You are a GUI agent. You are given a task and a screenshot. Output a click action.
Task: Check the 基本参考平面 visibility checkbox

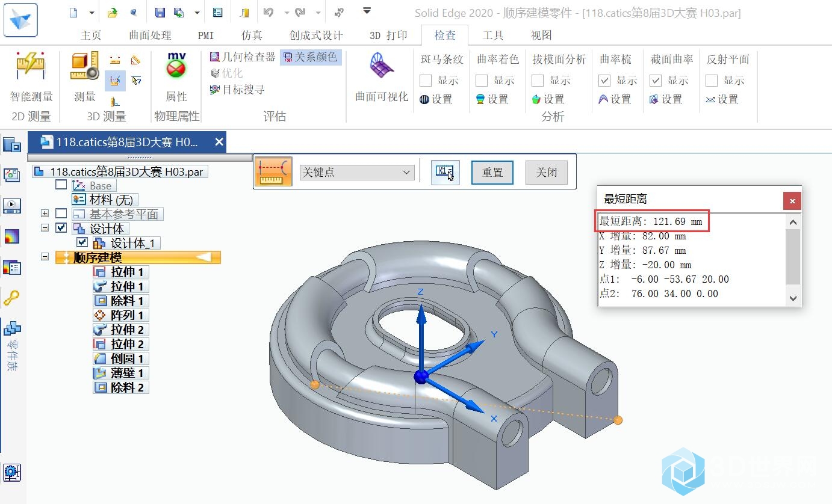point(61,214)
